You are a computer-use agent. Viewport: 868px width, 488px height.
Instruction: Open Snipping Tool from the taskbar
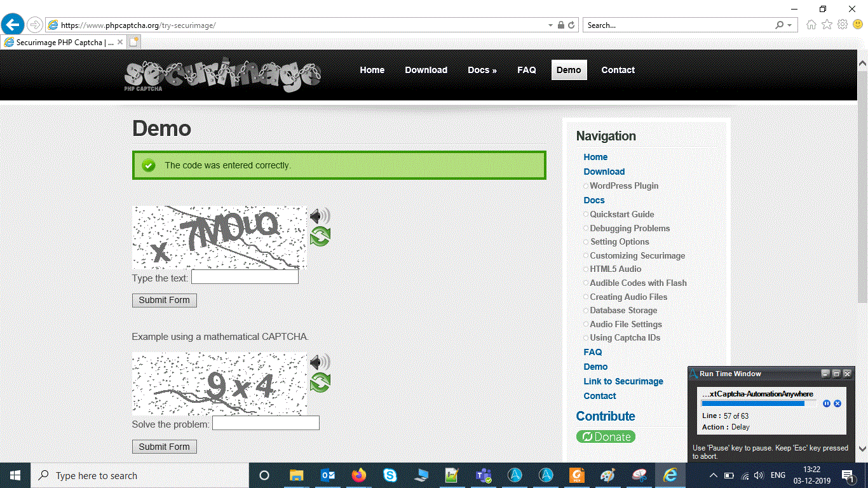pos(639,475)
